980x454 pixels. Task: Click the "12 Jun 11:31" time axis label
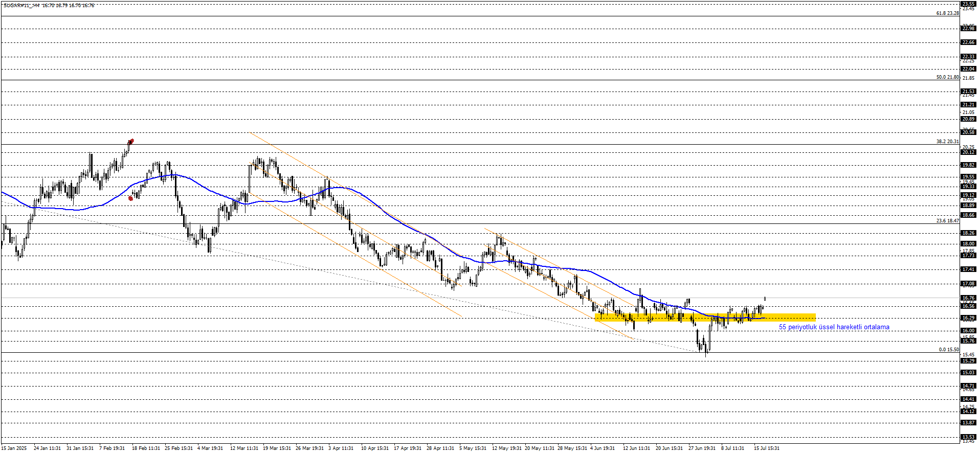(x=636, y=448)
